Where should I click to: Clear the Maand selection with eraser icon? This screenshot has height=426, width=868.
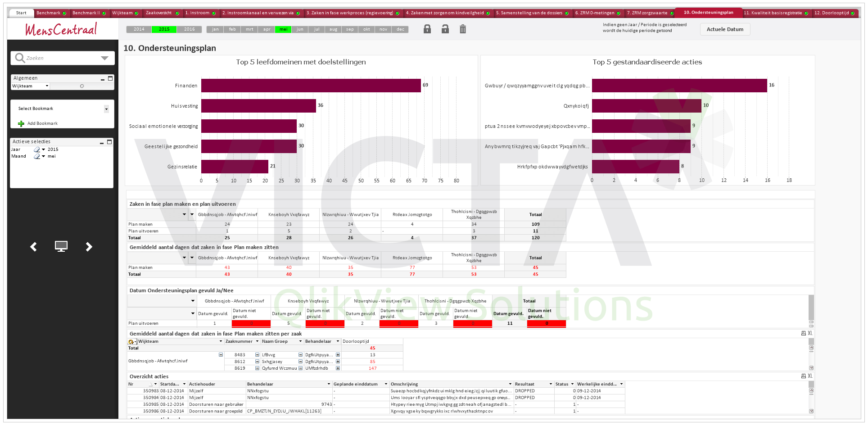click(x=36, y=156)
